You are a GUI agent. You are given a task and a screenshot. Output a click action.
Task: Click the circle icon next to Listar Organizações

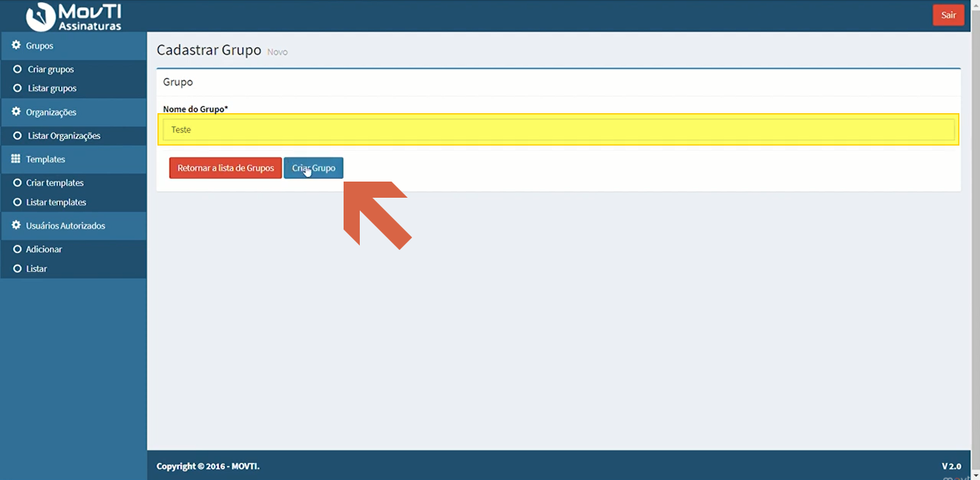pos(18,135)
